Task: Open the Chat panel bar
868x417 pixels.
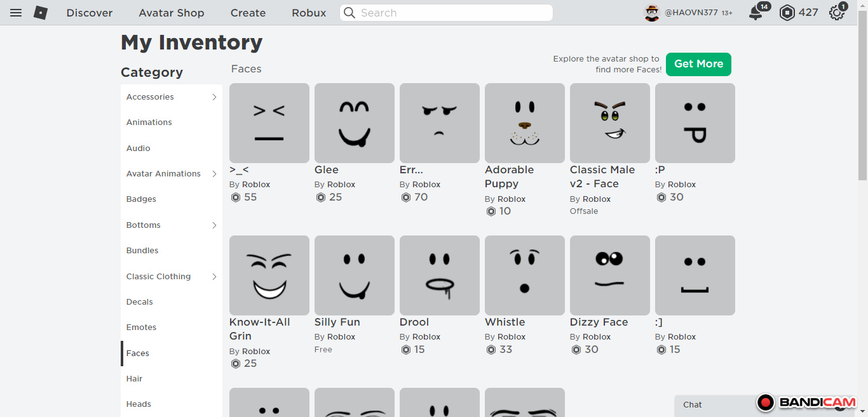Action: pyautogui.click(x=712, y=405)
